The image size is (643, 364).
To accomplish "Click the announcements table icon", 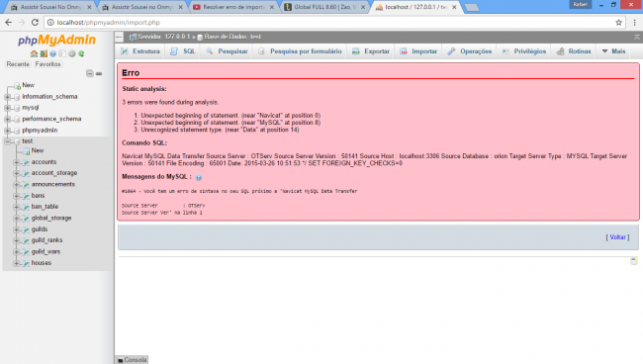I will pos(26,185).
